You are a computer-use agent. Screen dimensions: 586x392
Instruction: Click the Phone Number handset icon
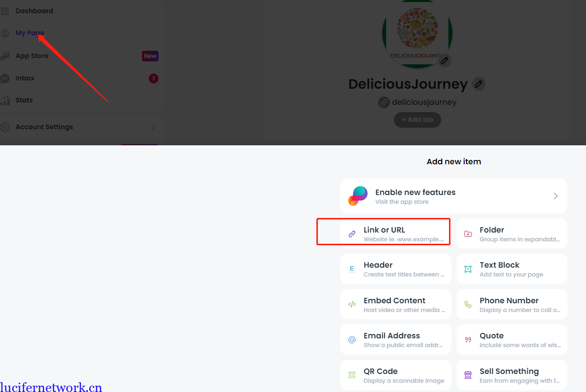[x=468, y=305]
